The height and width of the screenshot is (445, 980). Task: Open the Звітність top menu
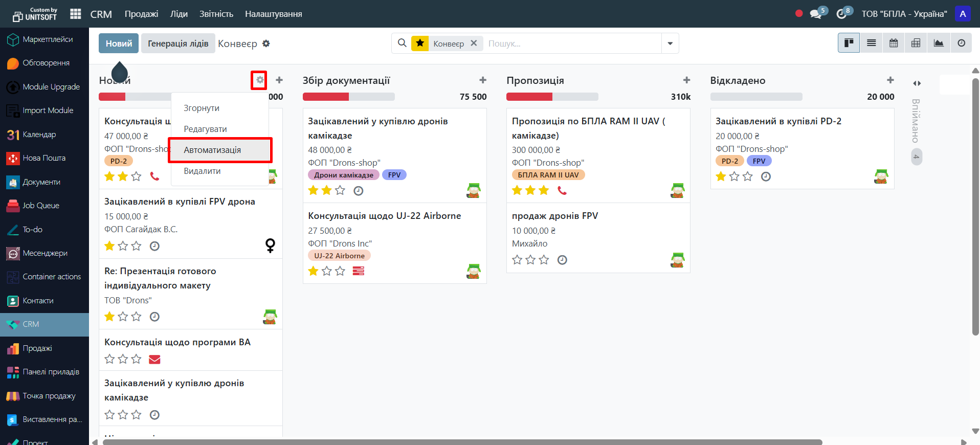tap(216, 14)
